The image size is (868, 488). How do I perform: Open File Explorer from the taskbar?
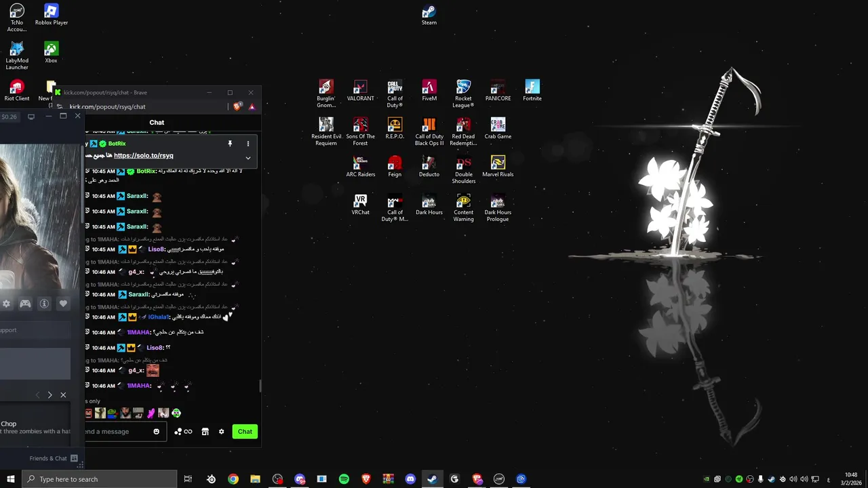tap(255, 479)
